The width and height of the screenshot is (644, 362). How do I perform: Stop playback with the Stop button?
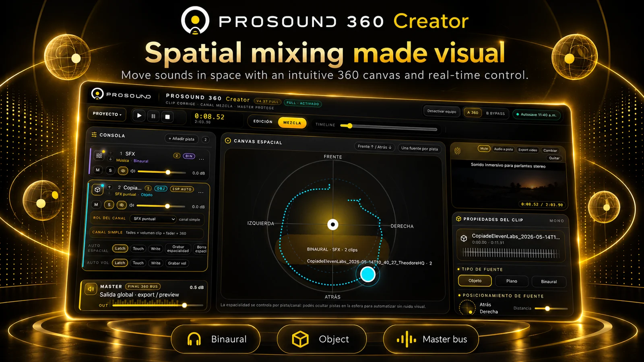167,117
